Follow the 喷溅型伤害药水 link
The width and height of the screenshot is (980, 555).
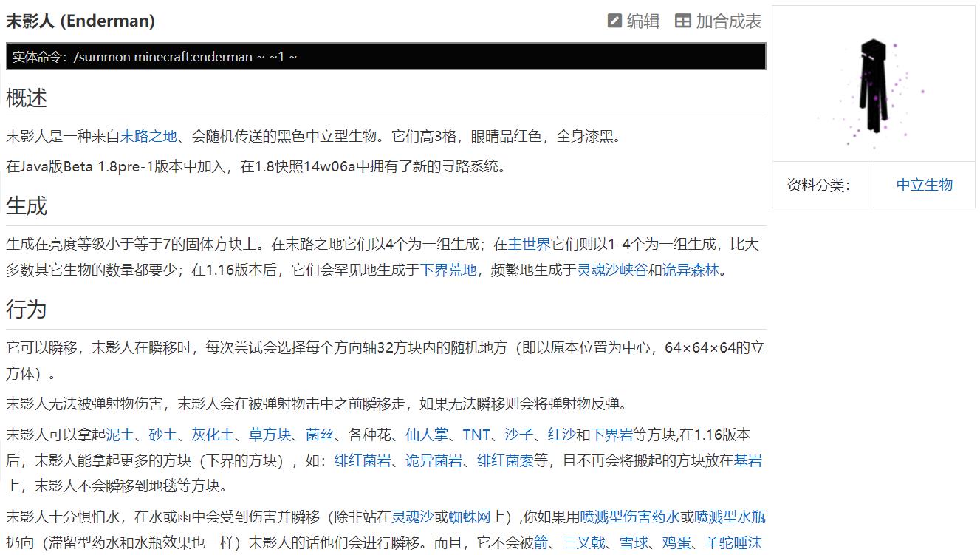coord(630,517)
